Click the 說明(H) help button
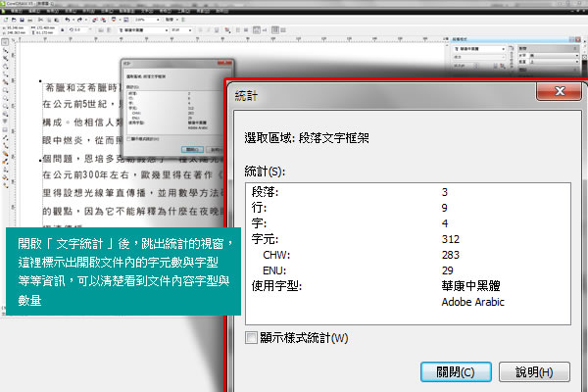The height and width of the screenshot is (392, 588). tap(534, 371)
